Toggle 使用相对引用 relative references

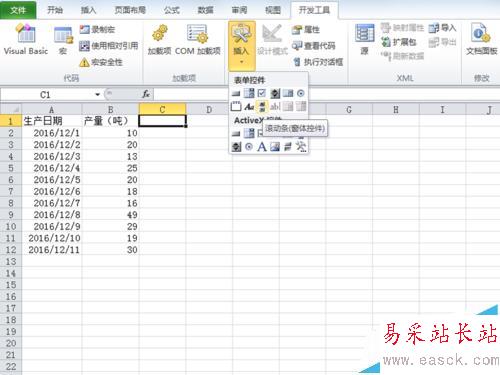tap(109, 46)
